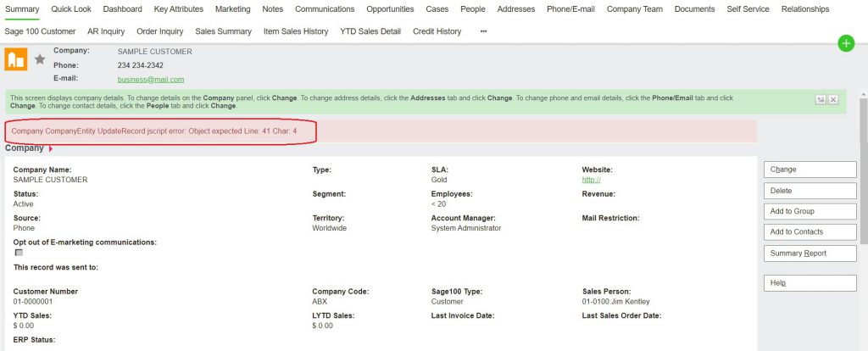
Task: View the Communications tab
Action: click(325, 8)
